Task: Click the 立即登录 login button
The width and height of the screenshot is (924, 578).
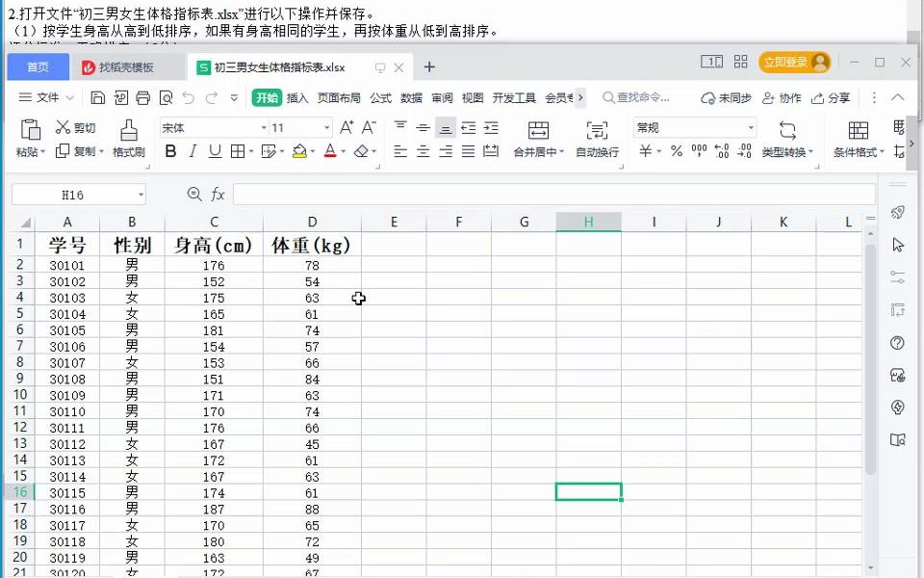Action: tap(794, 60)
